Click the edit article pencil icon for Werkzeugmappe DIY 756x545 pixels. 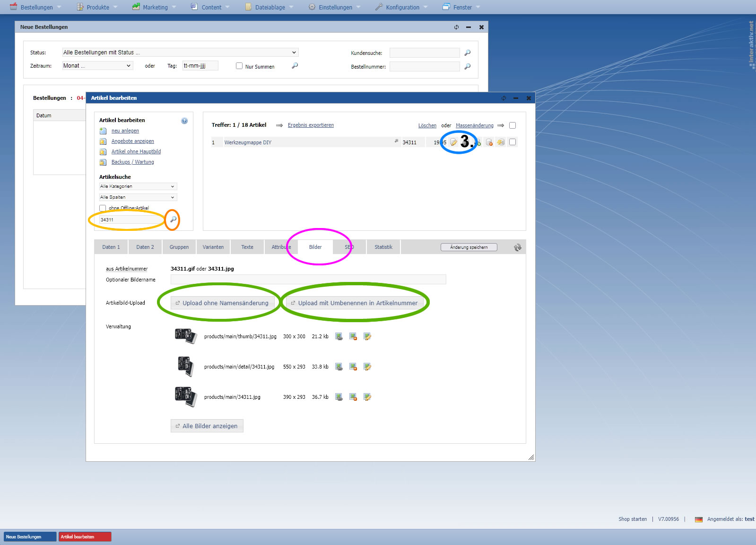[x=453, y=142]
